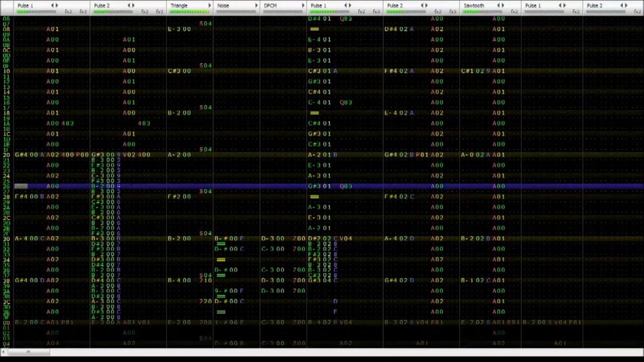Select note 'G#4 00 A' in Pulse 1

(x=30, y=155)
